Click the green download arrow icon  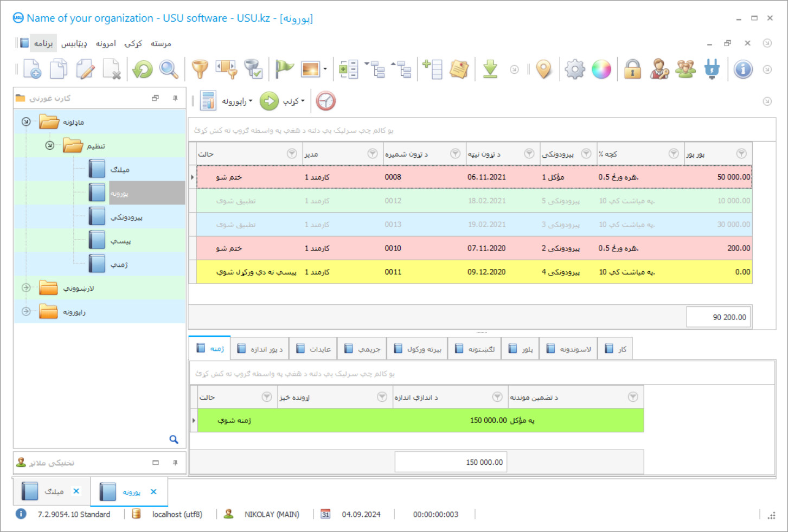coord(490,69)
